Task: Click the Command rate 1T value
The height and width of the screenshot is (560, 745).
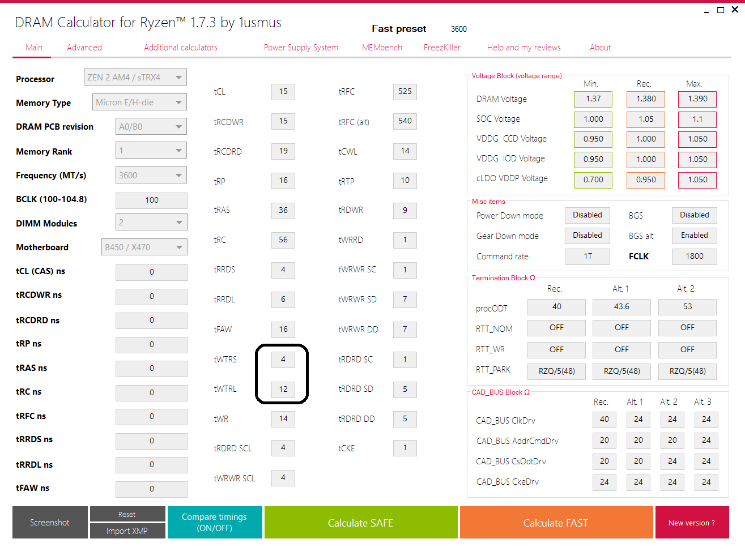Action: 588,257
